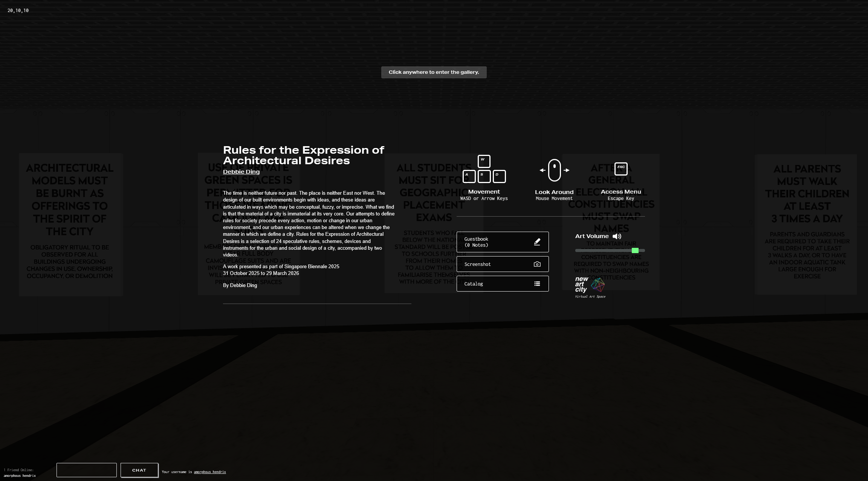Screen dimensions: 868x481
Task: Take a Screenshot of the gallery
Action: (502, 264)
